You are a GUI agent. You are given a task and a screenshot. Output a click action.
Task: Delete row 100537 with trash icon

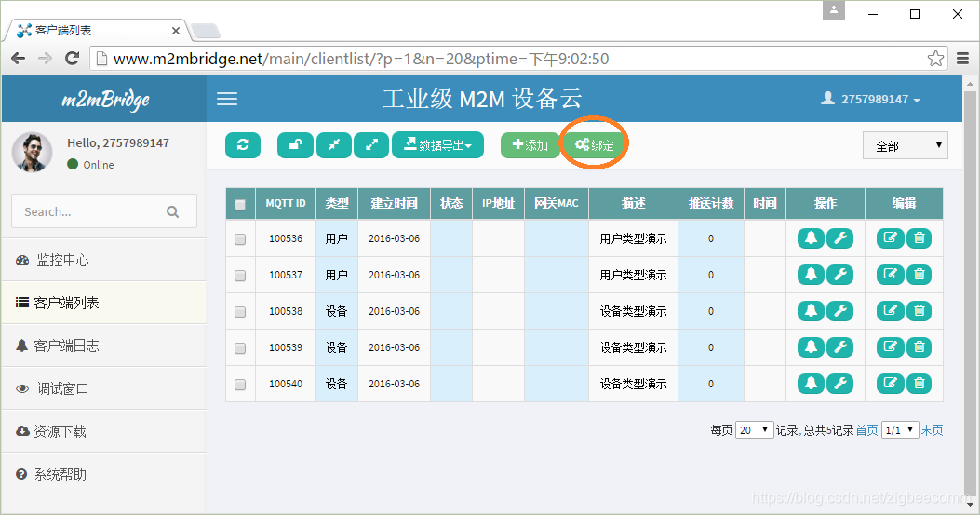(x=919, y=275)
